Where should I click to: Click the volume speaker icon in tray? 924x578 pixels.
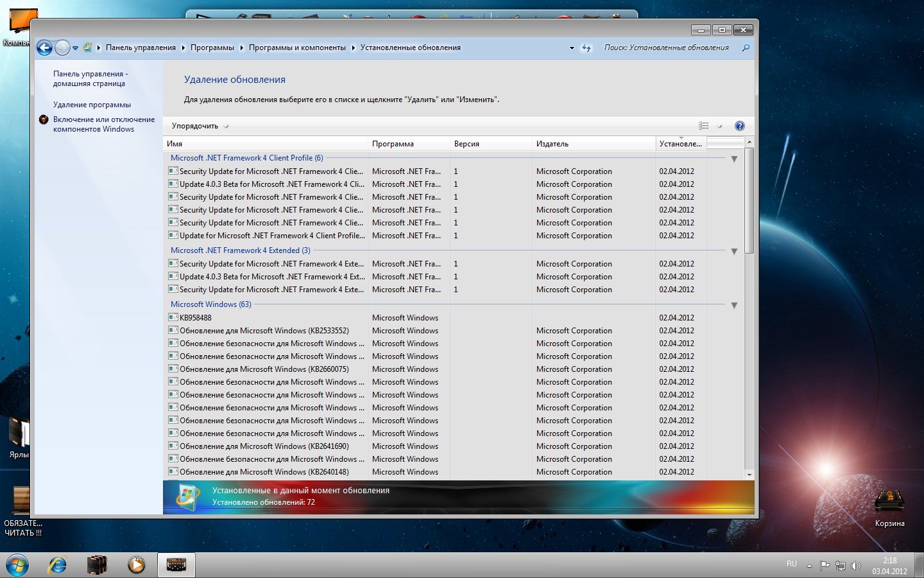pyautogui.click(x=856, y=566)
